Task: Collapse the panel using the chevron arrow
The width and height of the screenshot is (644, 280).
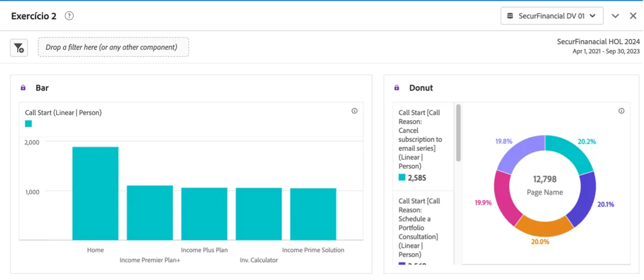Action: click(615, 16)
